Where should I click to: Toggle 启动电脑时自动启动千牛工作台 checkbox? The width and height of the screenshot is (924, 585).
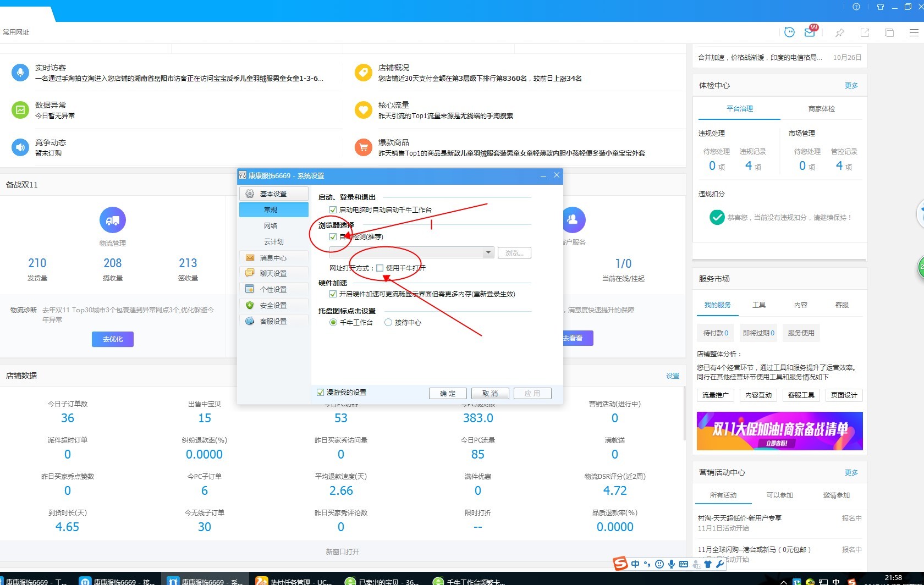point(333,209)
